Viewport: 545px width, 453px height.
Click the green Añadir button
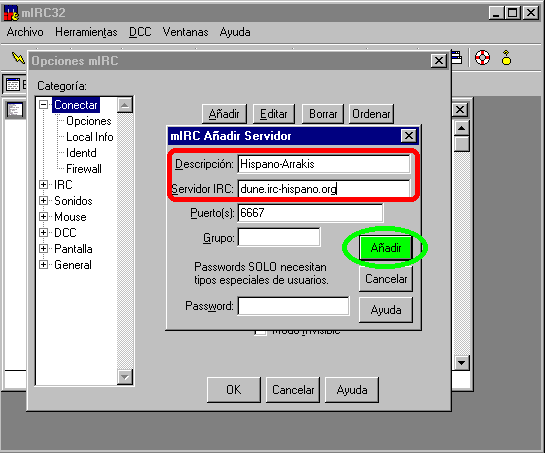(385, 248)
